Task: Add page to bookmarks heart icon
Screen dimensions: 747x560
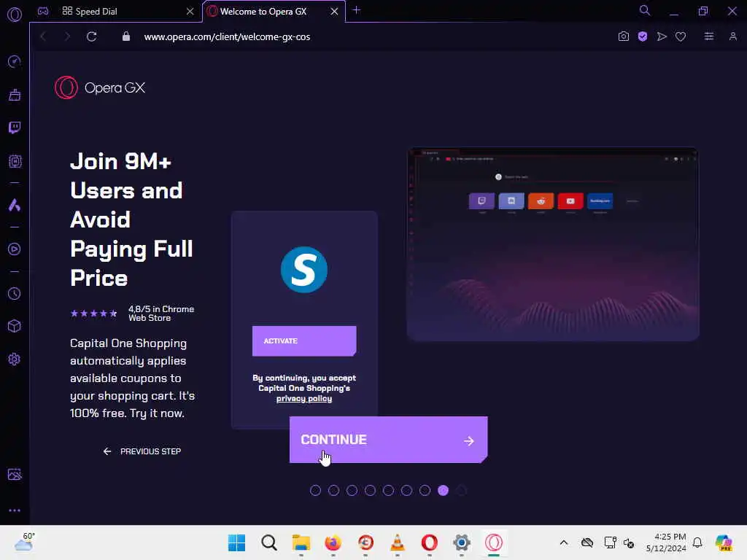Action: [681, 36]
